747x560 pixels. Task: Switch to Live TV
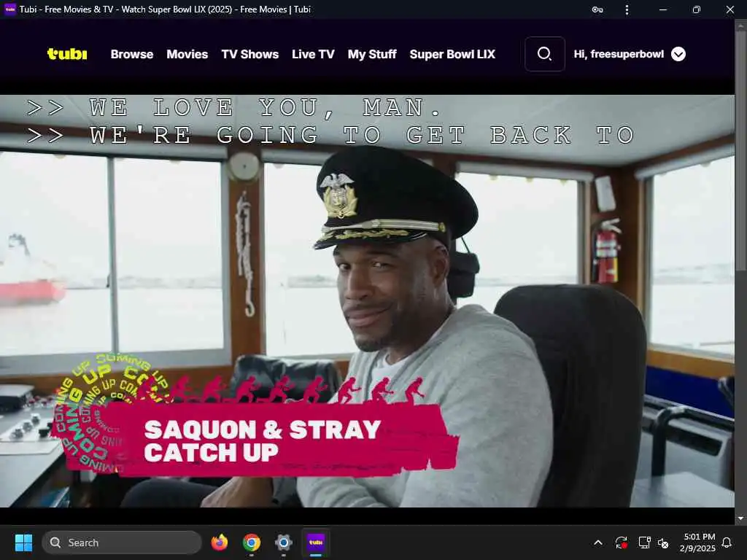(313, 54)
